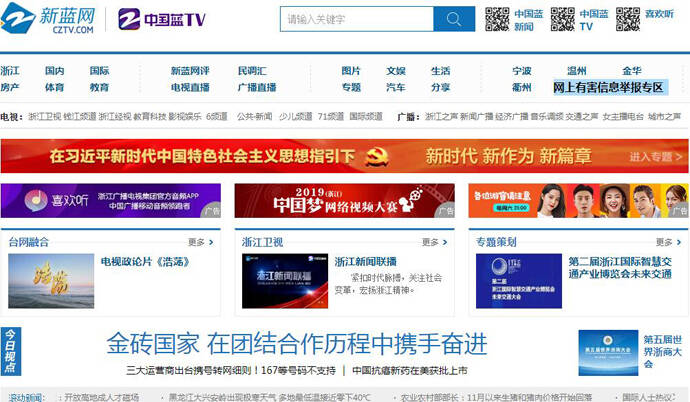Open 中国梦网络视频大赛 ad banner
690x402 pixels.
click(x=345, y=201)
